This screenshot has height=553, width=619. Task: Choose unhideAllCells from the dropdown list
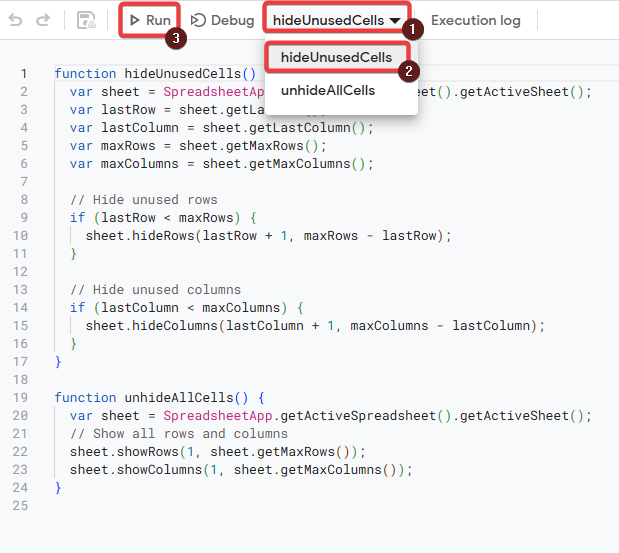coord(328,91)
